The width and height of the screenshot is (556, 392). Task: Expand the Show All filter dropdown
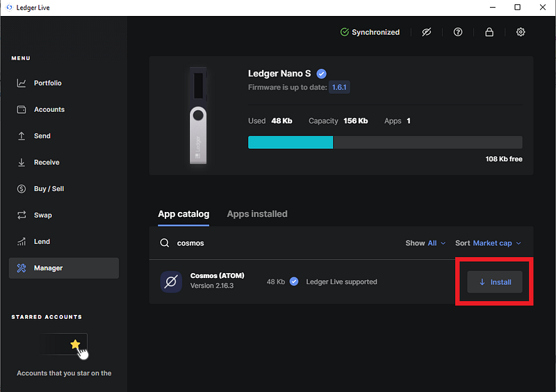tap(425, 243)
